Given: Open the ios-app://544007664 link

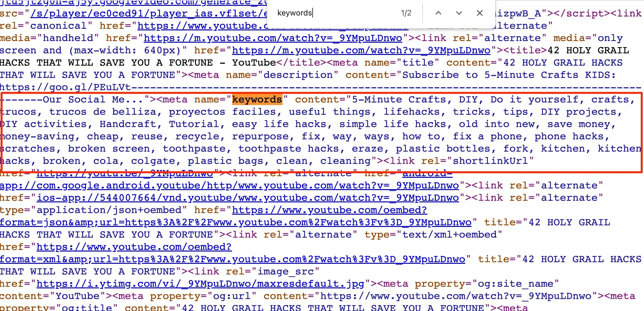Looking at the screenshot, I should (248, 198).
